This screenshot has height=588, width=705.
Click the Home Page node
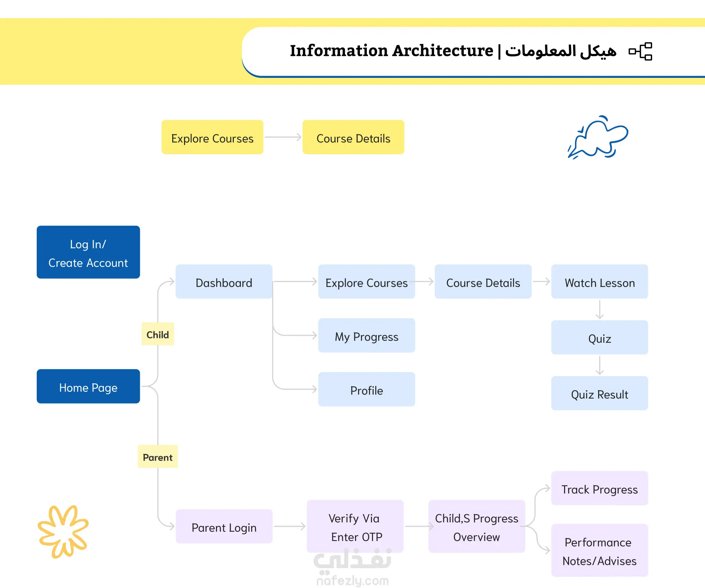[88, 386]
